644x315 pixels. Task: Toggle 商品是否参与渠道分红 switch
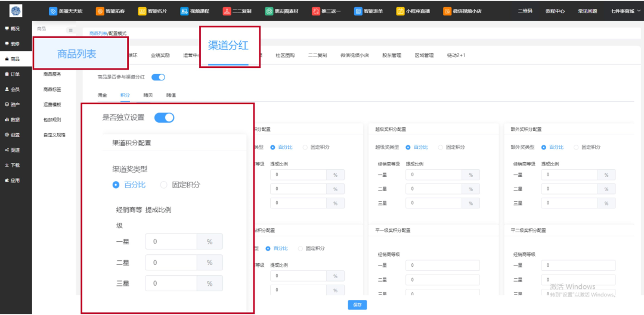(x=159, y=77)
